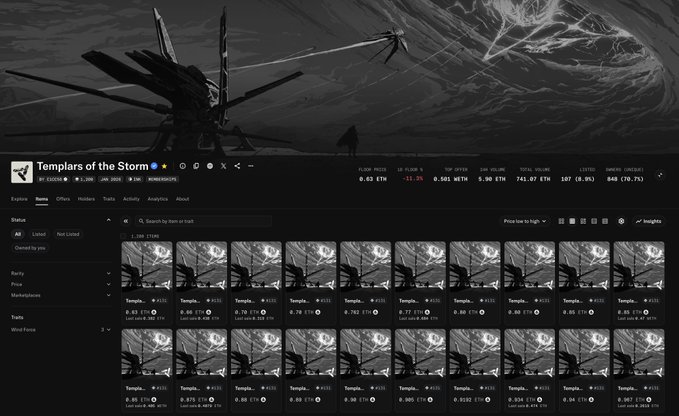Open the collection's X (Twitter) link icon
The image size is (679, 416).
(223, 166)
